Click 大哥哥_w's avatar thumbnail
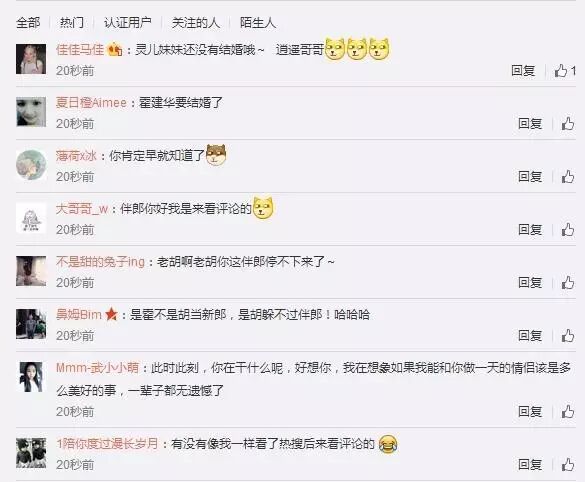 pos(31,218)
